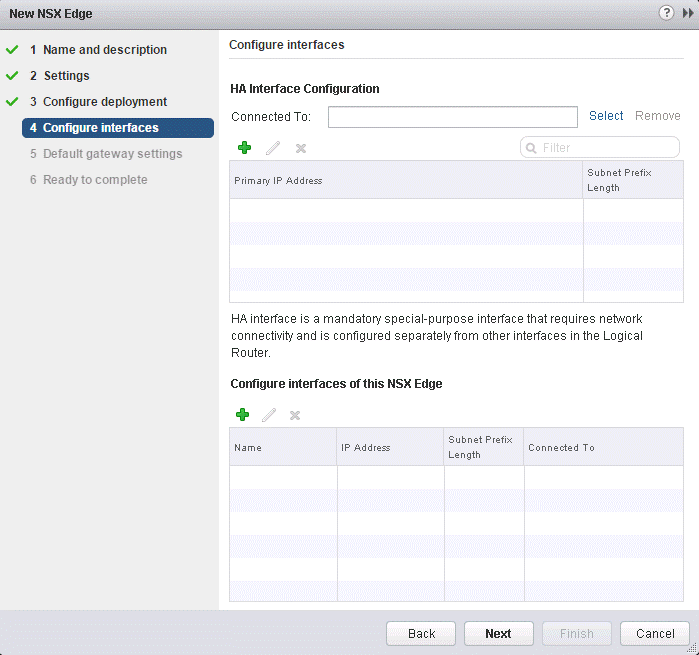This screenshot has width=699, height=655.
Task: Click the delete X icon for NSX Edge interfaces
Action: coord(295,415)
